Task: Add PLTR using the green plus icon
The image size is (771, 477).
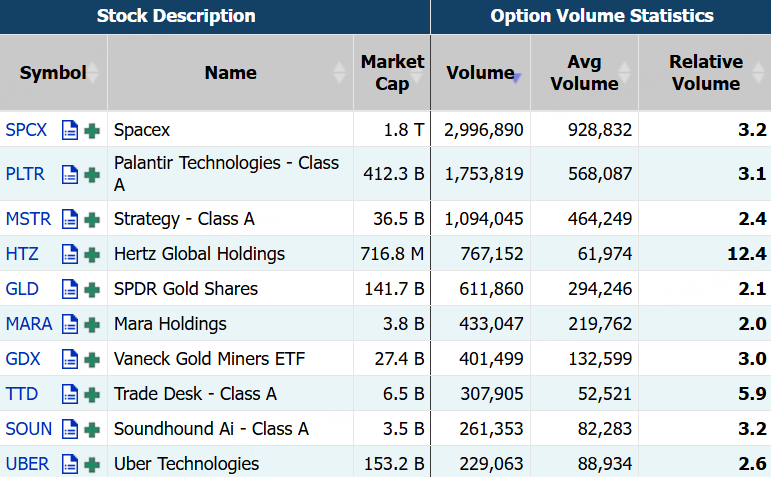Action: pos(92,175)
